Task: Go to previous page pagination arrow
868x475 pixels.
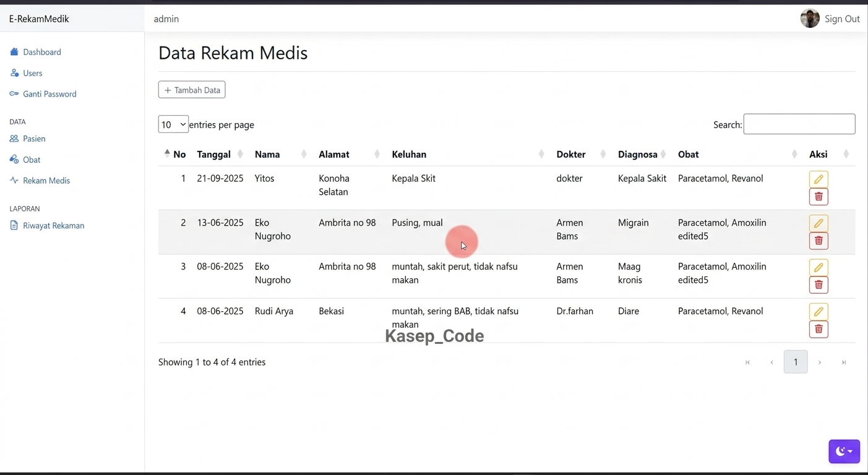Action: (x=771, y=362)
